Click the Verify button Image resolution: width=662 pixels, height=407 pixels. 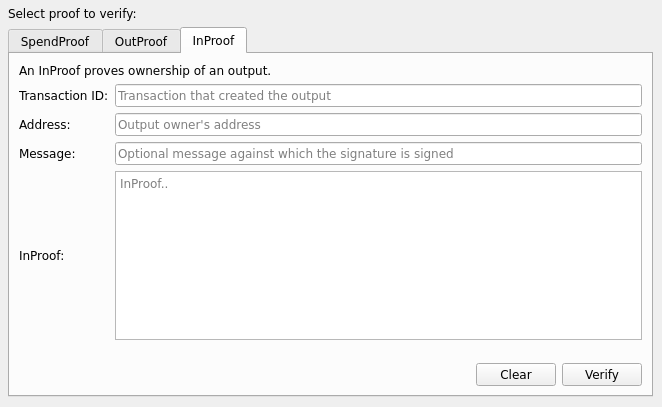click(601, 374)
